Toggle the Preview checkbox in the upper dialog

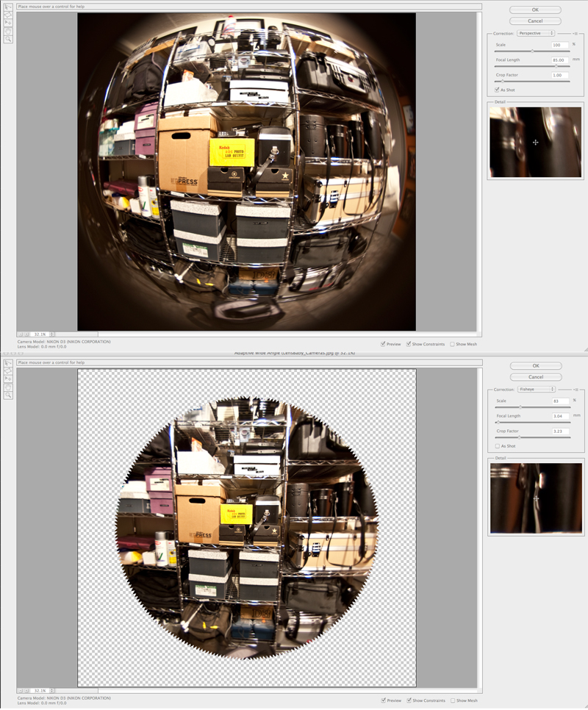tap(384, 344)
